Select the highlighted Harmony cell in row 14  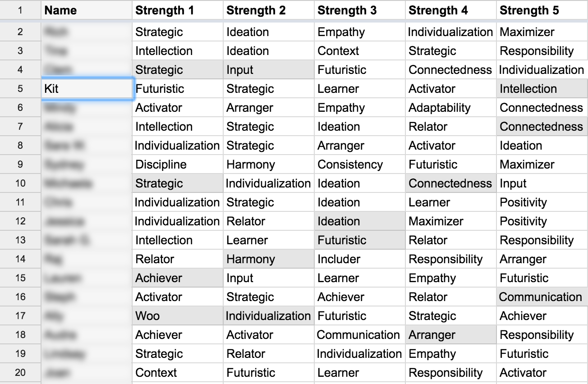click(x=269, y=259)
